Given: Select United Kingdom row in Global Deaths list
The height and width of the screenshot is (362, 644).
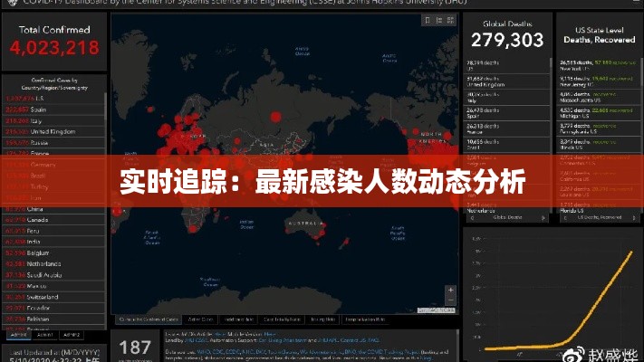Looking at the screenshot, I should 506,81.
